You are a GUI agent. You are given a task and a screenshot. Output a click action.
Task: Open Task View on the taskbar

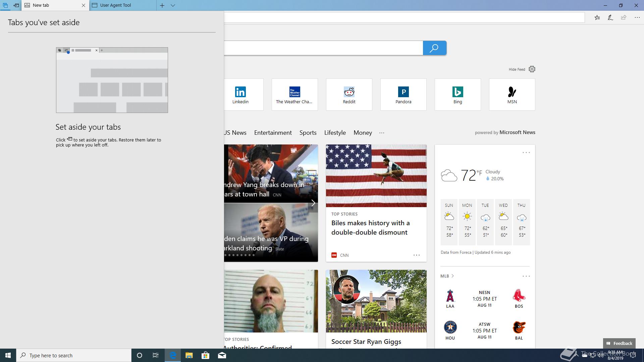click(x=156, y=355)
